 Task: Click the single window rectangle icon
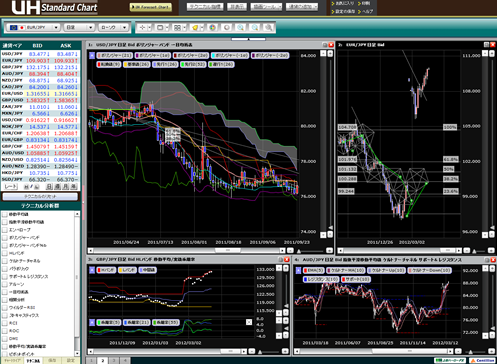pos(160,28)
